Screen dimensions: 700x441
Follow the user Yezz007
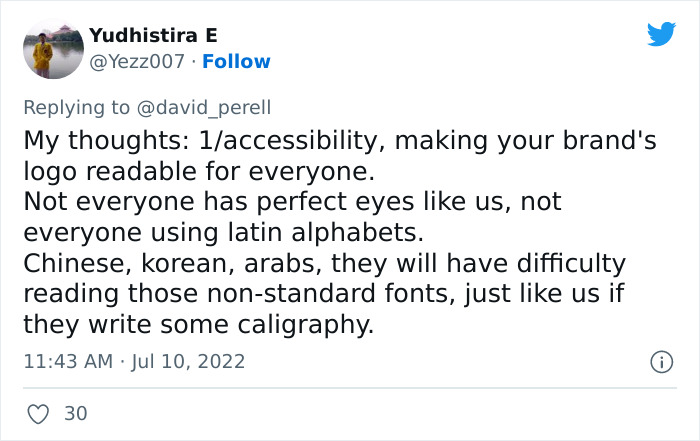point(236,62)
